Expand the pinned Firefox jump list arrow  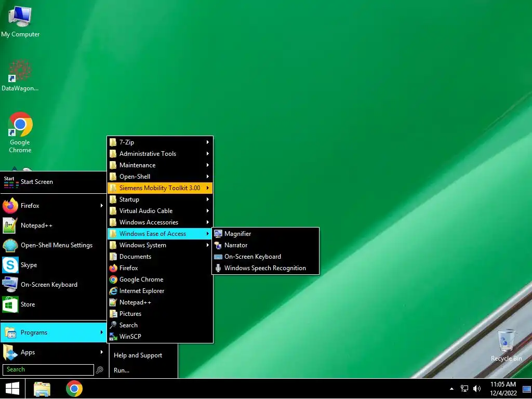pyautogui.click(x=101, y=206)
